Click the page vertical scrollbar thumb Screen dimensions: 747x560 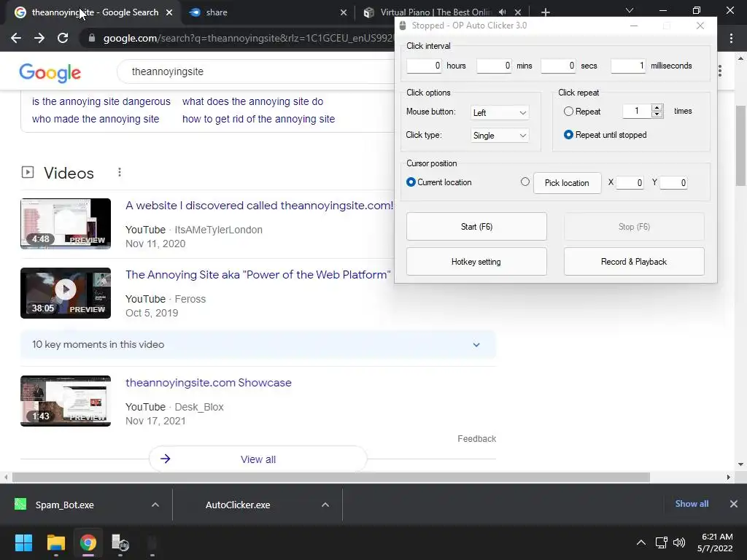click(x=740, y=145)
